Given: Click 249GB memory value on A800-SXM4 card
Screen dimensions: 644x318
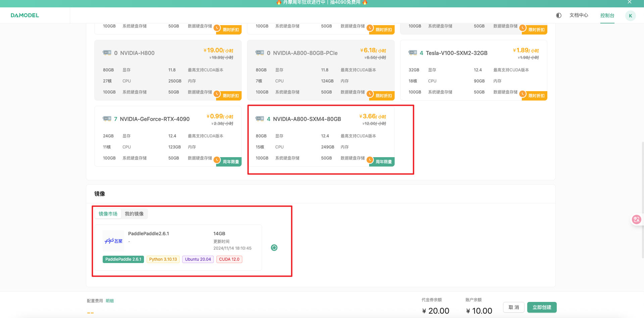Looking at the screenshot, I should 328,147.
